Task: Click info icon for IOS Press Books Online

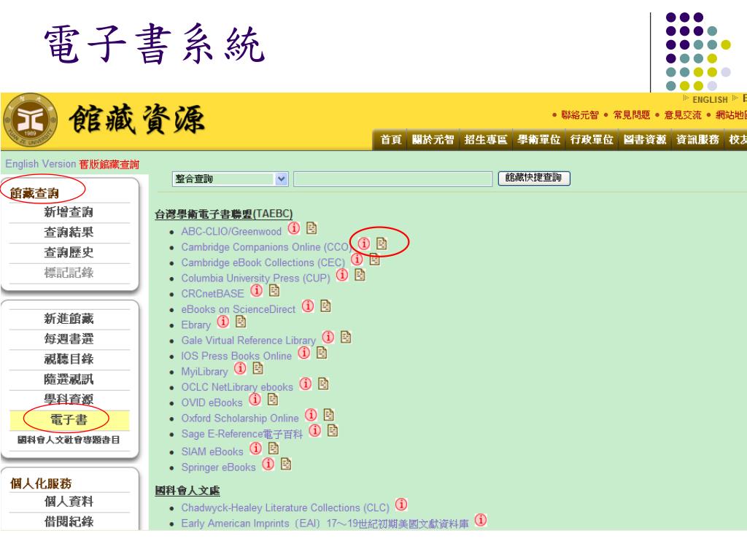Action: (304, 353)
